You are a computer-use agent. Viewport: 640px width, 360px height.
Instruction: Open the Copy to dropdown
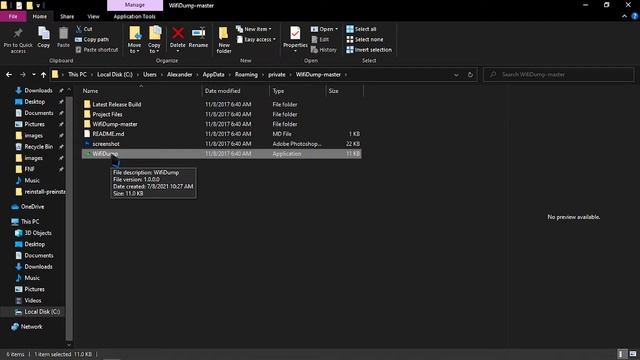[154, 40]
